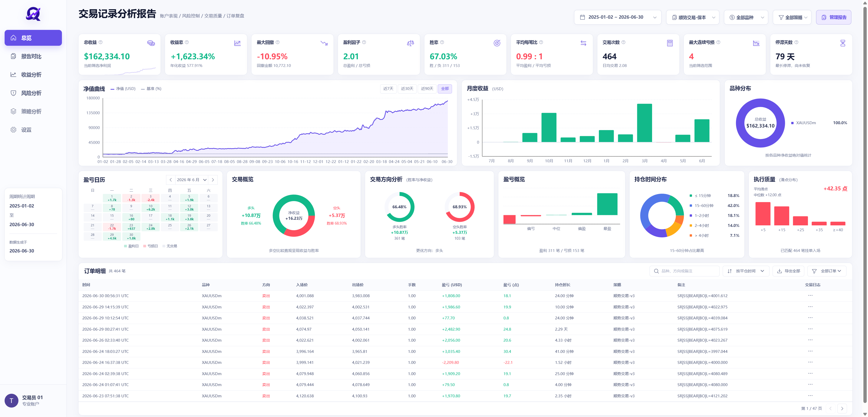This screenshot has width=868, height=417.
Task: Open trade log for 2026-06-24 16:37:38 row
Action: 810,362
